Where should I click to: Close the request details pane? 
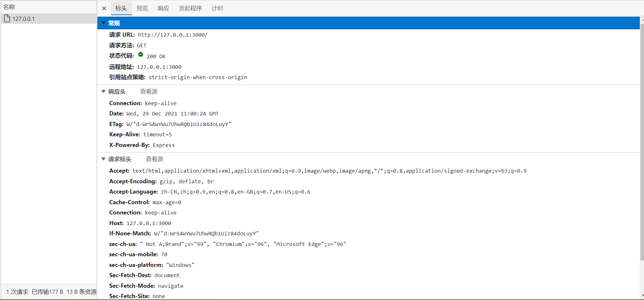coord(103,8)
